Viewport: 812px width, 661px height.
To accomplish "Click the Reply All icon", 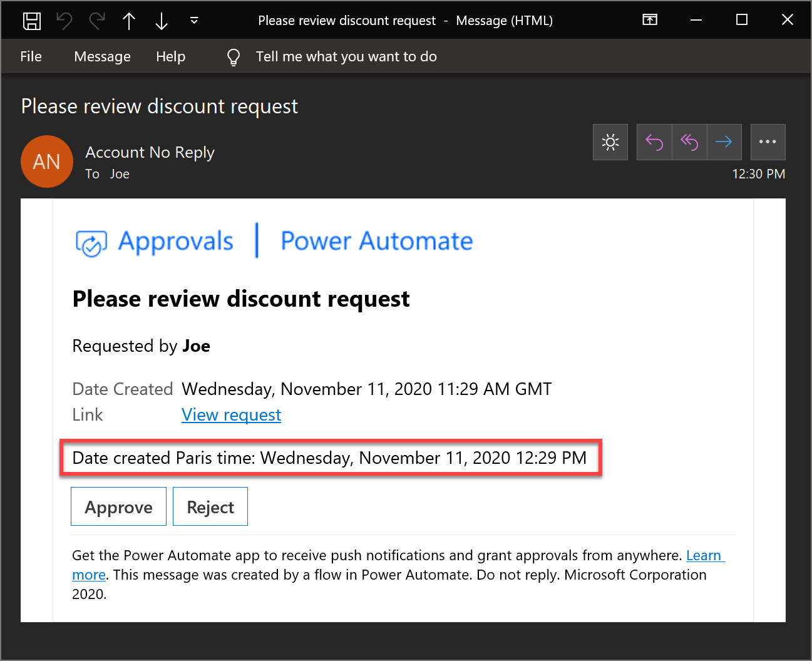I will tap(689, 142).
